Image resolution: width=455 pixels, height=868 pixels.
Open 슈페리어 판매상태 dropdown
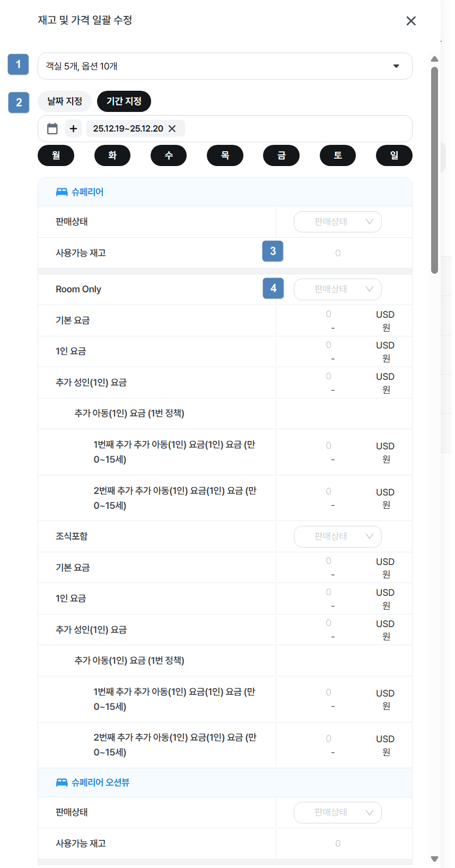[x=338, y=222]
